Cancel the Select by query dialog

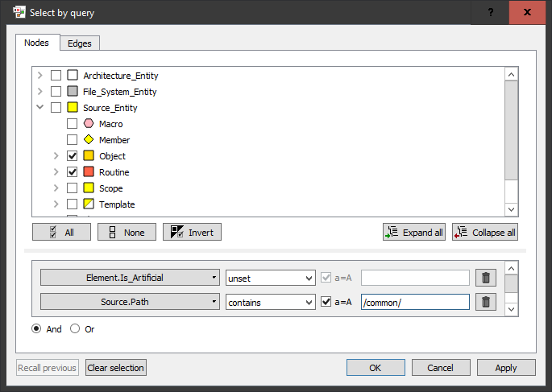(x=441, y=368)
